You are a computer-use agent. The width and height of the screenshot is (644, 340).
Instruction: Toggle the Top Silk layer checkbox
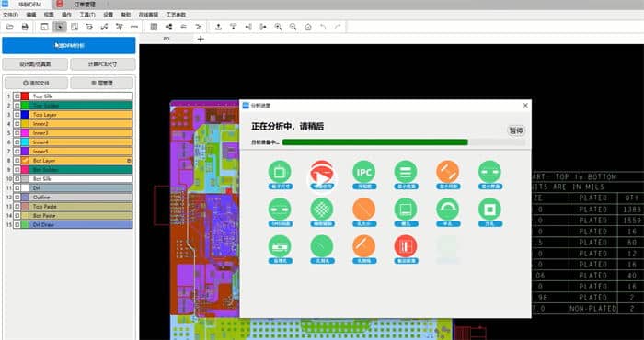(17, 96)
